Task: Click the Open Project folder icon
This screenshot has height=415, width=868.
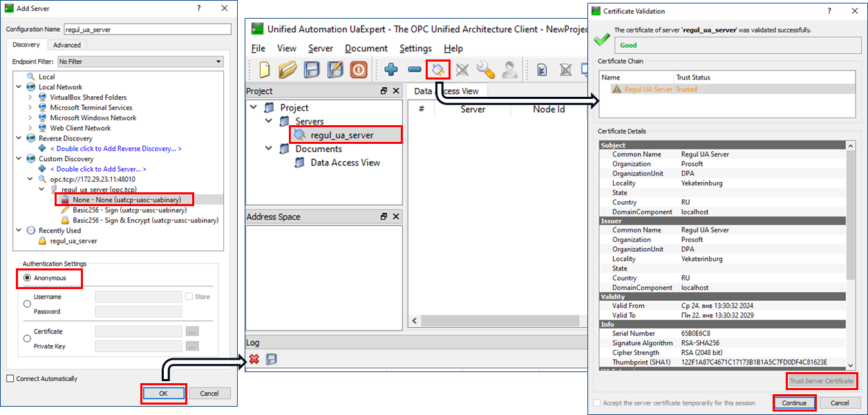Action: (x=287, y=70)
